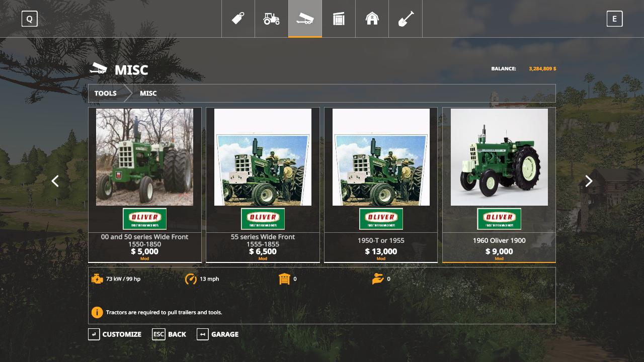Open the price tag sales category
This screenshot has width=644, height=362.
[238, 19]
